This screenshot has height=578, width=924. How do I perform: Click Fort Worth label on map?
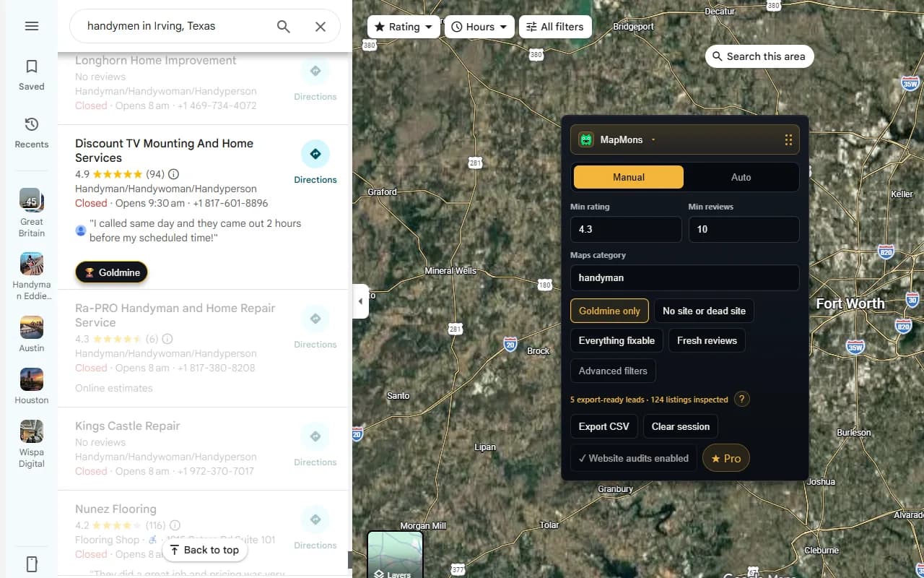coord(850,303)
